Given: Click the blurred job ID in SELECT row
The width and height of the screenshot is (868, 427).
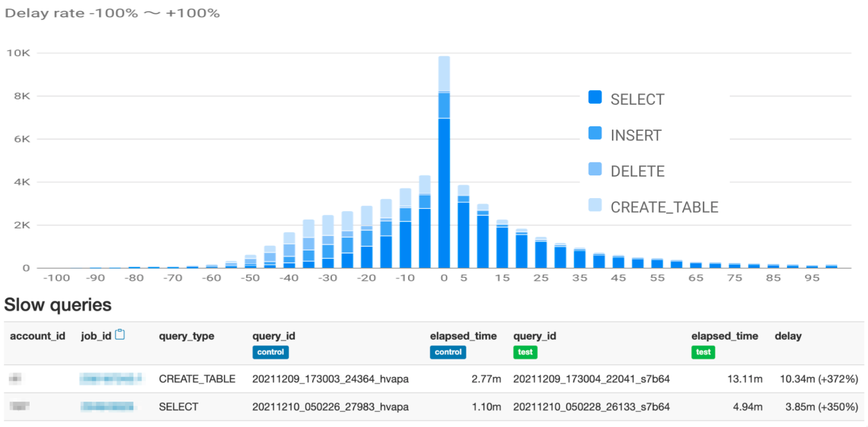Looking at the screenshot, I should click(107, 406).
